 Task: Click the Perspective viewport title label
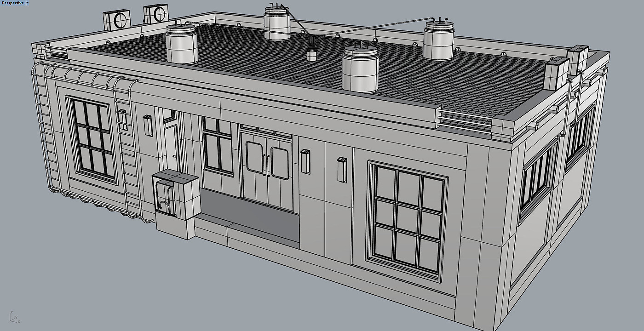[13, 3]
